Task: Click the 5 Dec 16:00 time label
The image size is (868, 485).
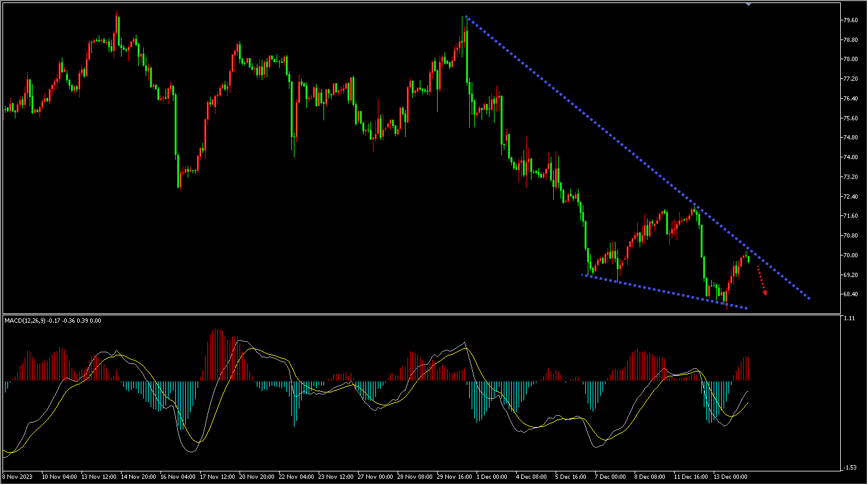Action: pos(571,477)
